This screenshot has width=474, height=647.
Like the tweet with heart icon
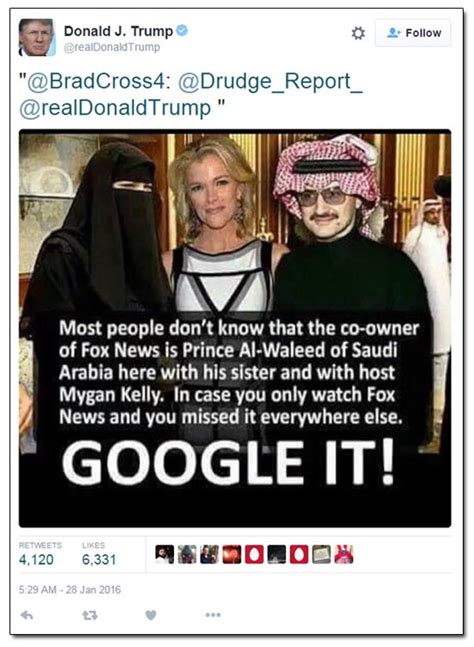pos(151,615)
